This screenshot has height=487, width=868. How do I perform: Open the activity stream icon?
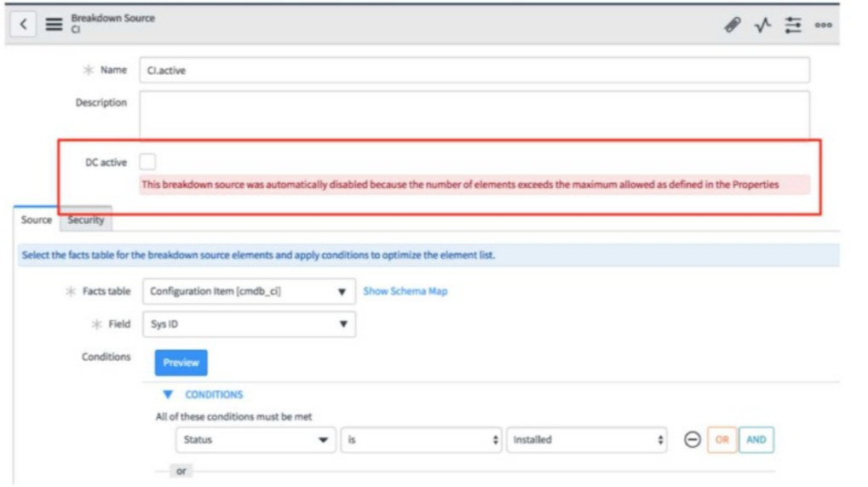(762, 26)
